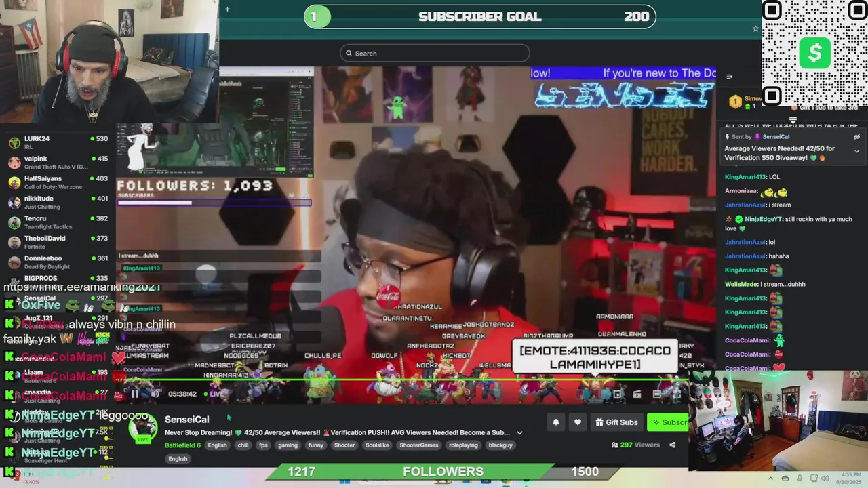Click the star icon near top right
The image size is (868, 488).
point(755,28)
